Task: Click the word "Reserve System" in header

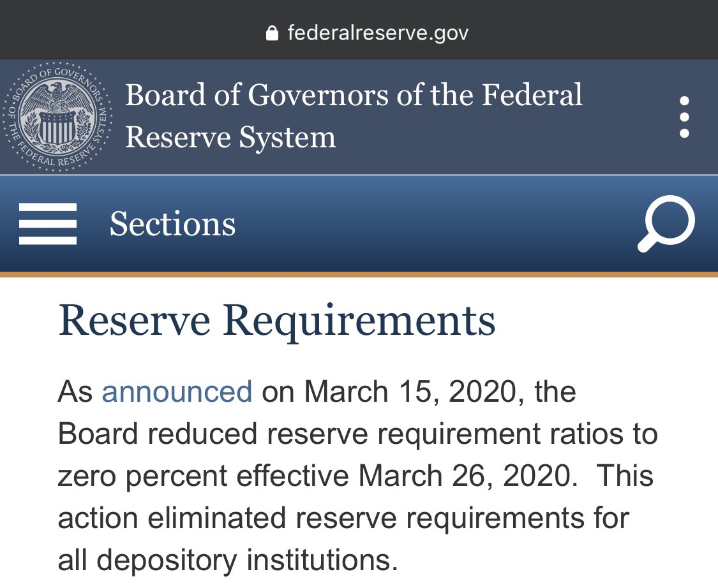Action: pos(230,138)
